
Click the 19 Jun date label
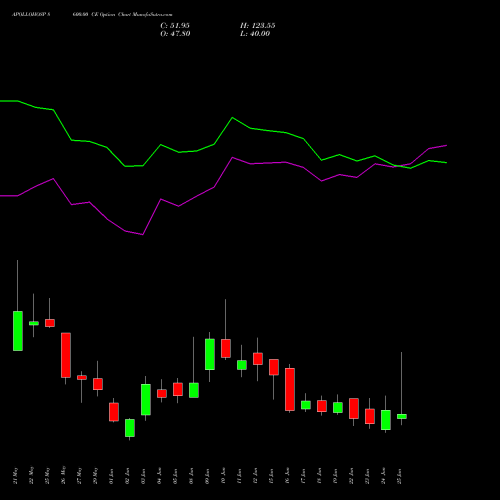pos(335,476)
